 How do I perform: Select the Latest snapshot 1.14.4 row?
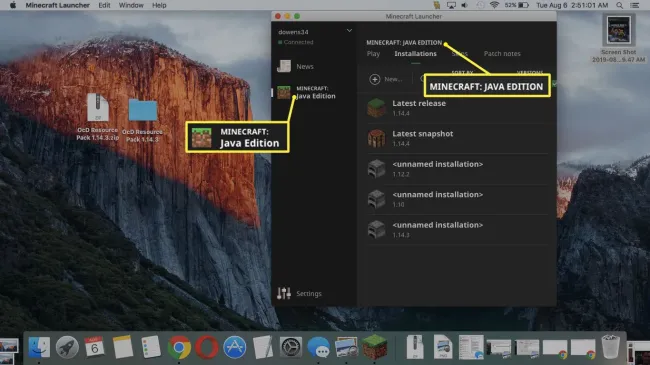457,138
